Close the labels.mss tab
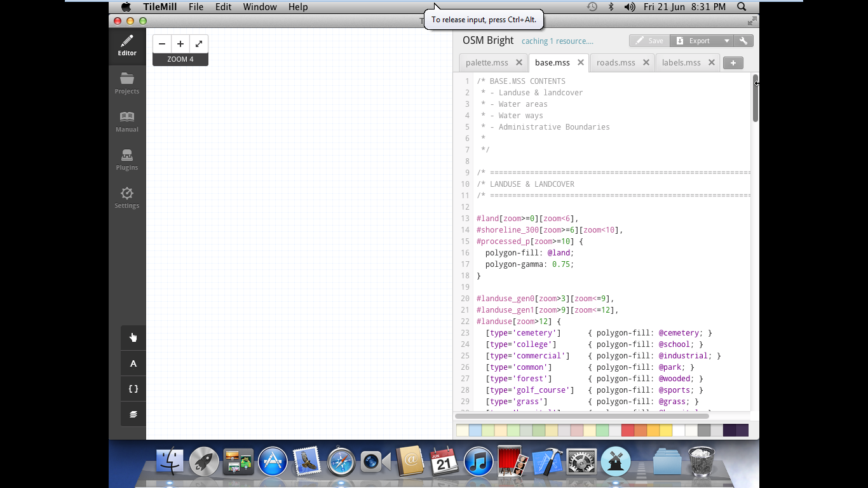Image resolution: width=868 pixels, height=488 pixels. (711, 62)
